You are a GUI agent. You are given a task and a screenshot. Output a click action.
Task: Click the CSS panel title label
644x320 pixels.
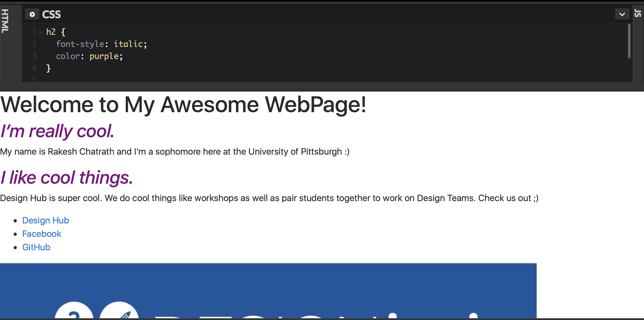(51, 15)
